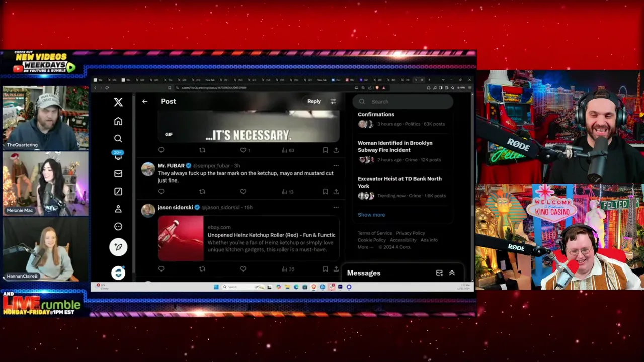Screen dimensions: 644x362
Task: Click the Reply button in Post header
Action: pyautogui.click(x=314, y=101)
